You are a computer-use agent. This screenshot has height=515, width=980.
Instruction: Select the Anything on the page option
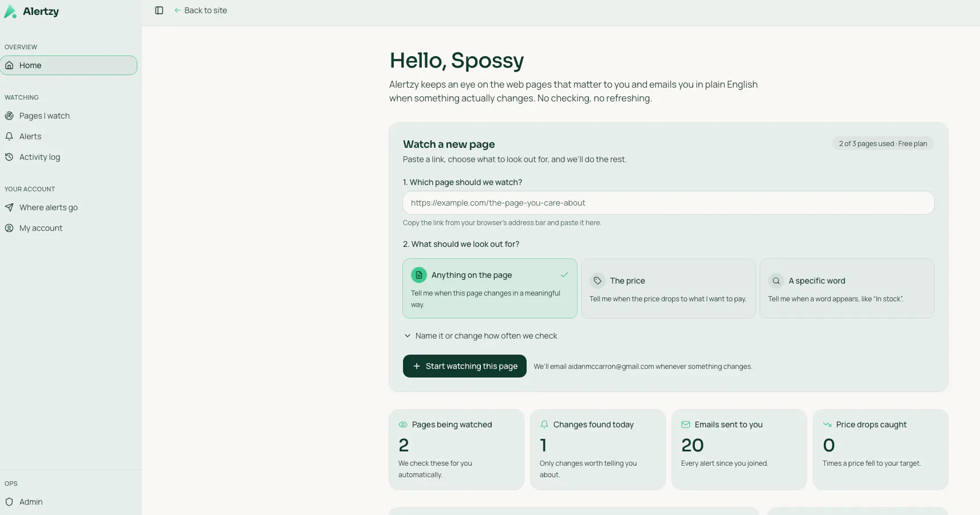tap(490, 288)
